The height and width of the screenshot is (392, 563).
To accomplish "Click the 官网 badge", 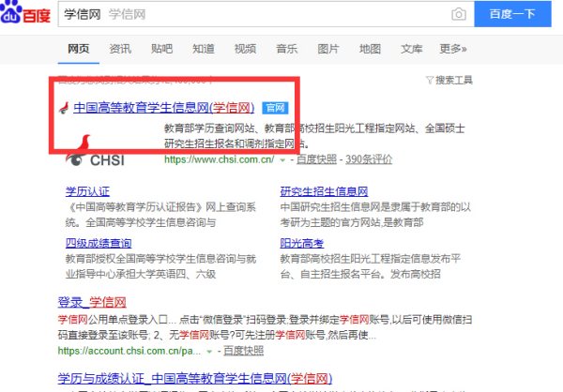I will (x=275, y=108).
